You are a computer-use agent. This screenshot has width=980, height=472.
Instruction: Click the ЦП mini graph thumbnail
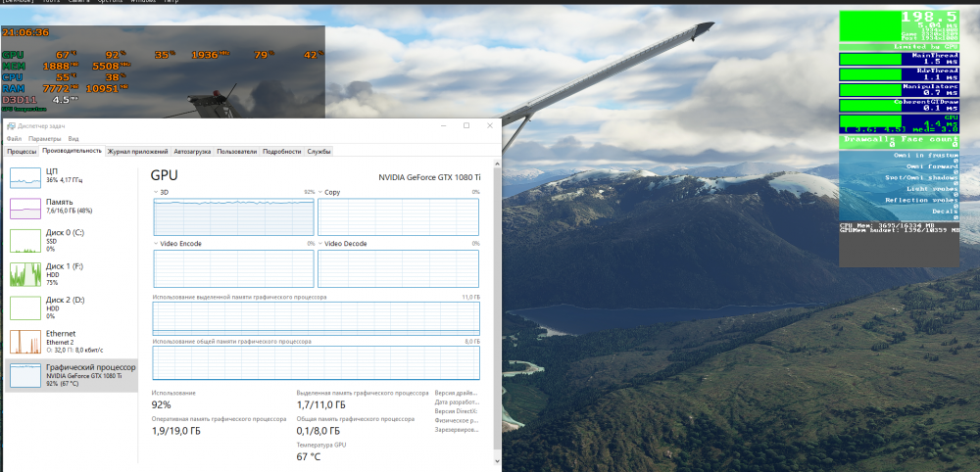25,176
